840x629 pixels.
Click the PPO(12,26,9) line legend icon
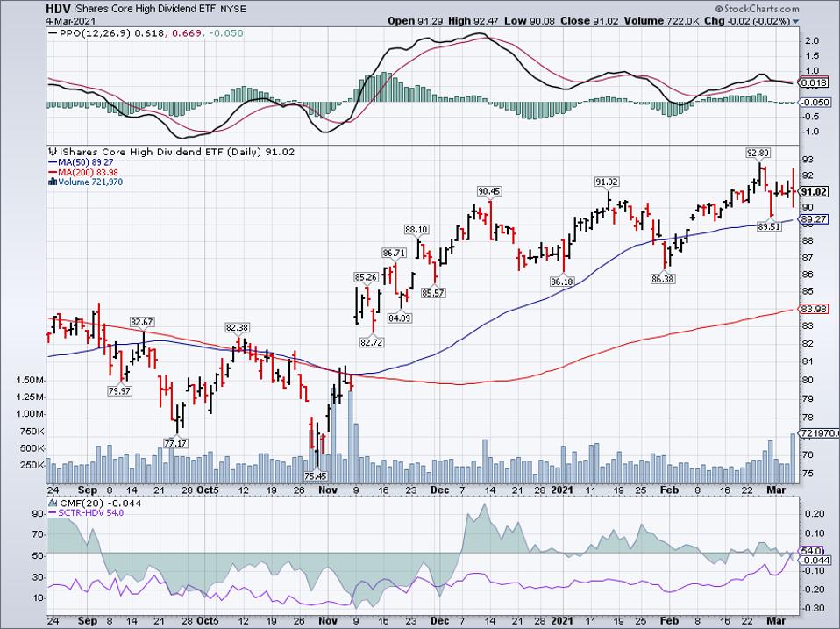click(51, 32)
